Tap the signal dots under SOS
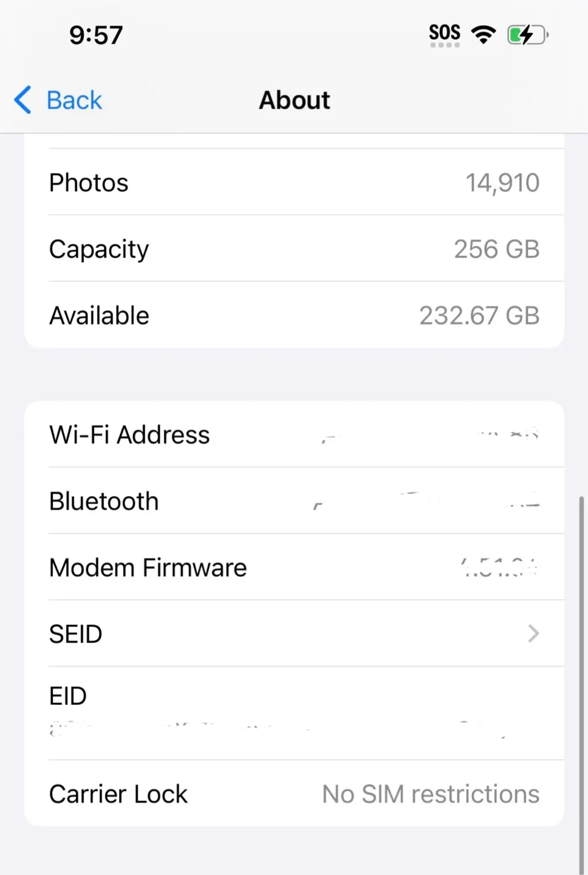Viewport: 588px width, 875px height. point(444,44)
